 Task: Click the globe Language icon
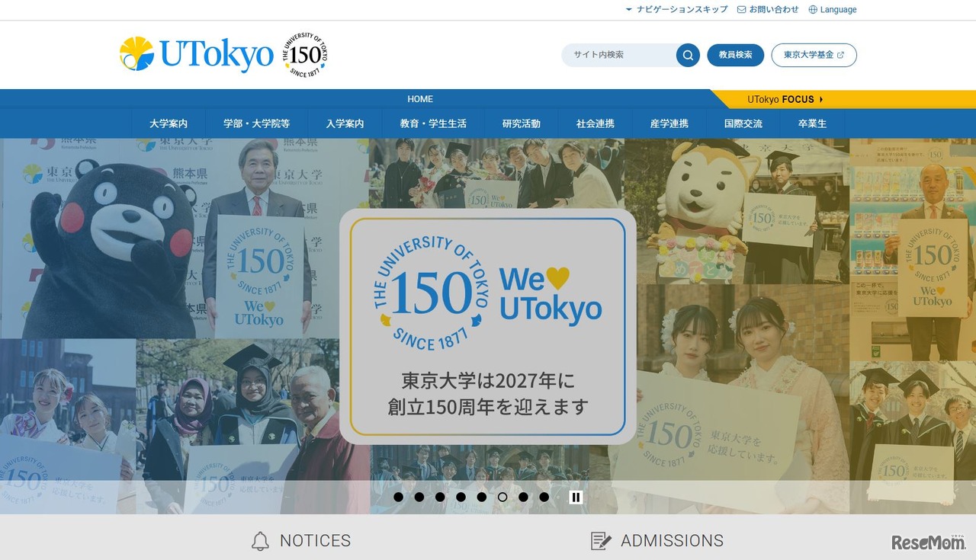(813, 10)
